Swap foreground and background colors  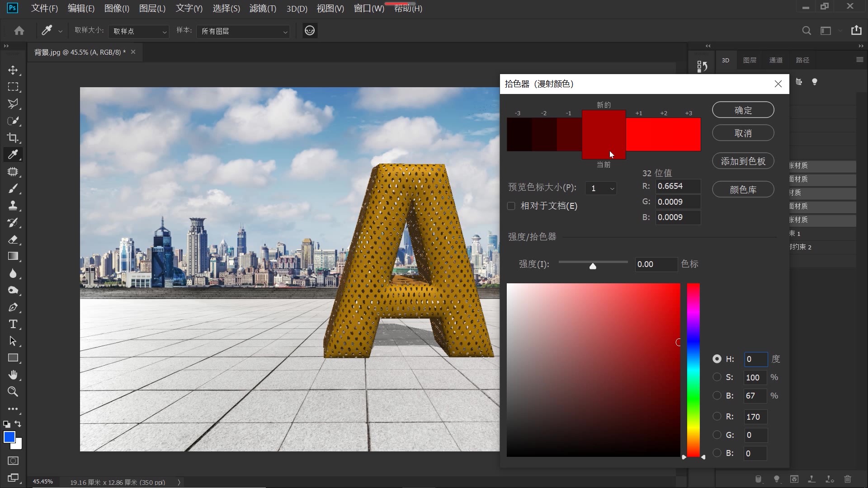[x=18, y=424]
